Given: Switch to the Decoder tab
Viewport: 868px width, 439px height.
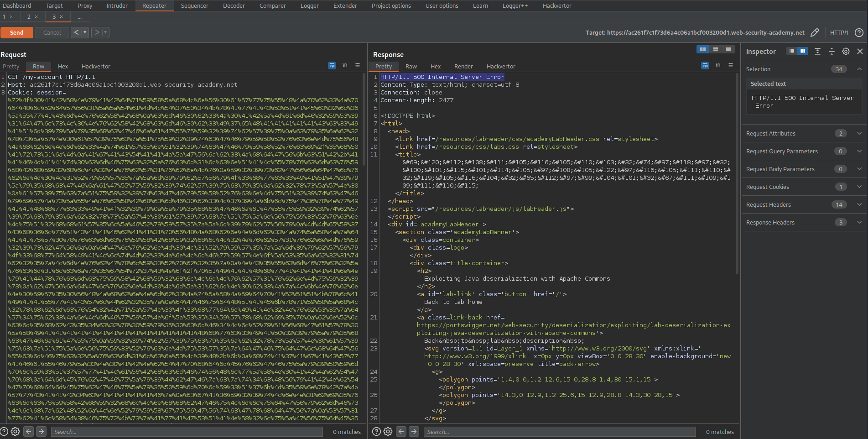Looking at the screenshot, I should pyautogui.click(x=234, y=5).
